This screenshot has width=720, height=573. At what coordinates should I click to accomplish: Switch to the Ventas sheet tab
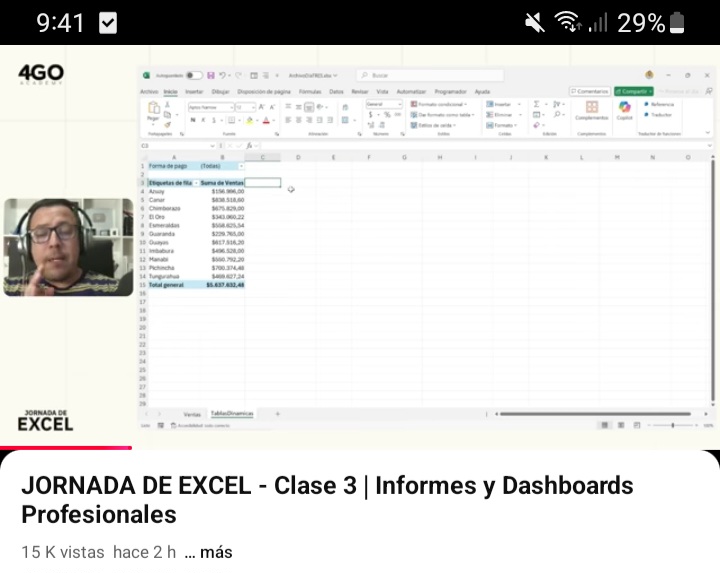click(191, 413)
